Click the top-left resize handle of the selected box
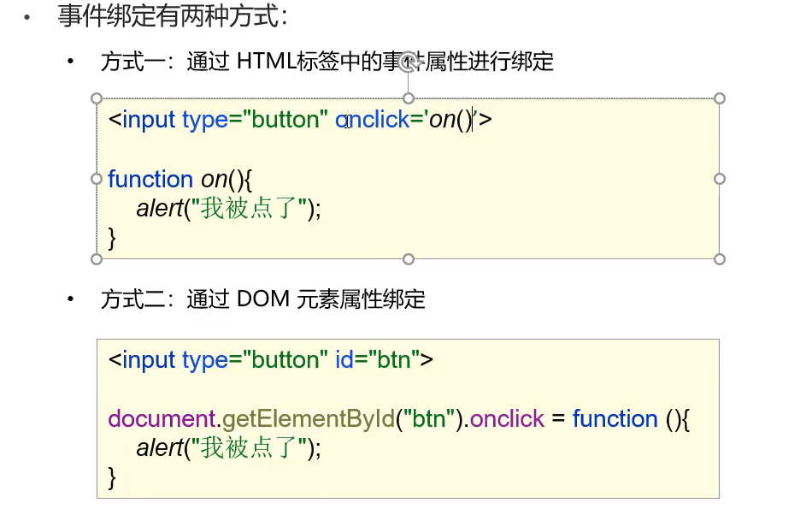 97,98
